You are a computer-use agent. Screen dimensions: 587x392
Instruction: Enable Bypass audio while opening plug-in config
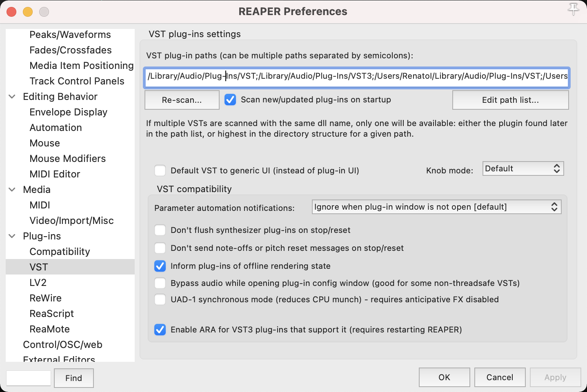coord(160,283)
